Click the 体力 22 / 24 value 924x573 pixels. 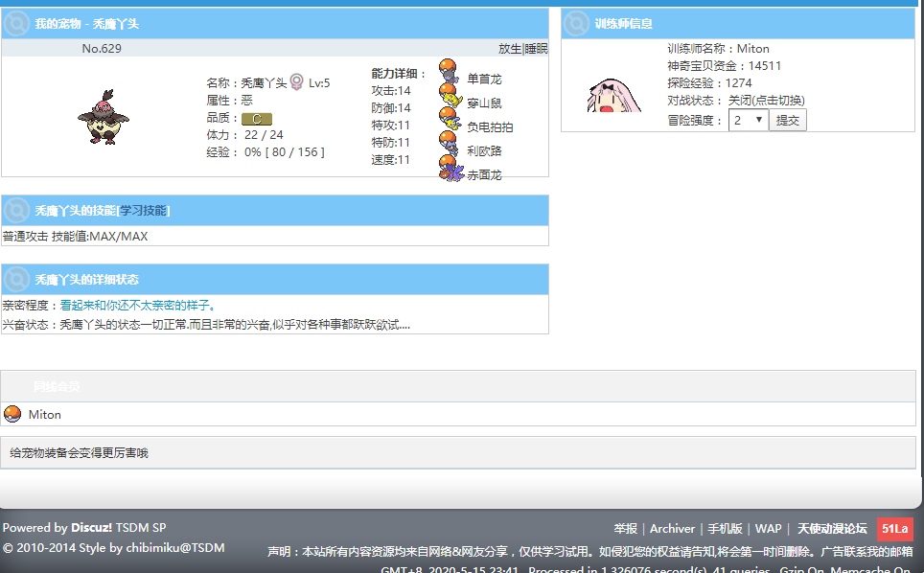264,135
